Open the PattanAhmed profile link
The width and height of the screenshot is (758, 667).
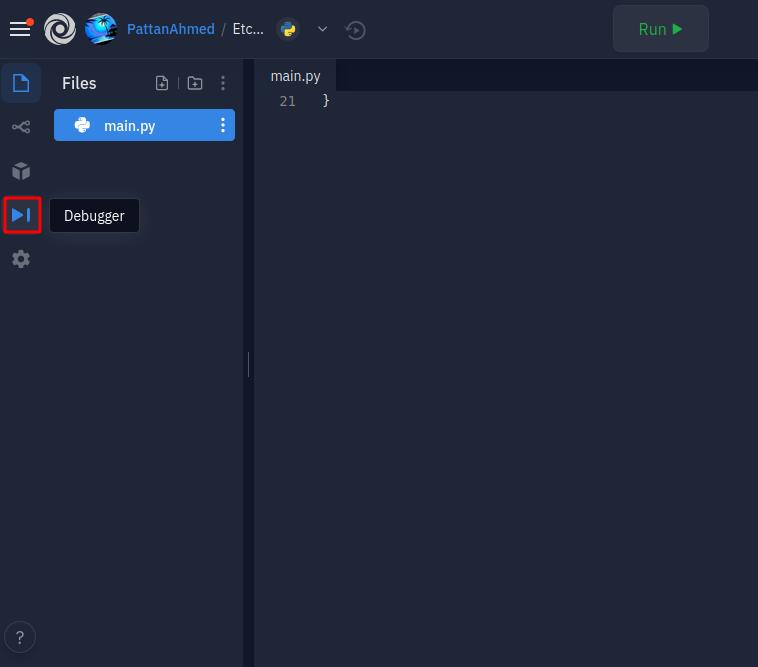(171, 29)
